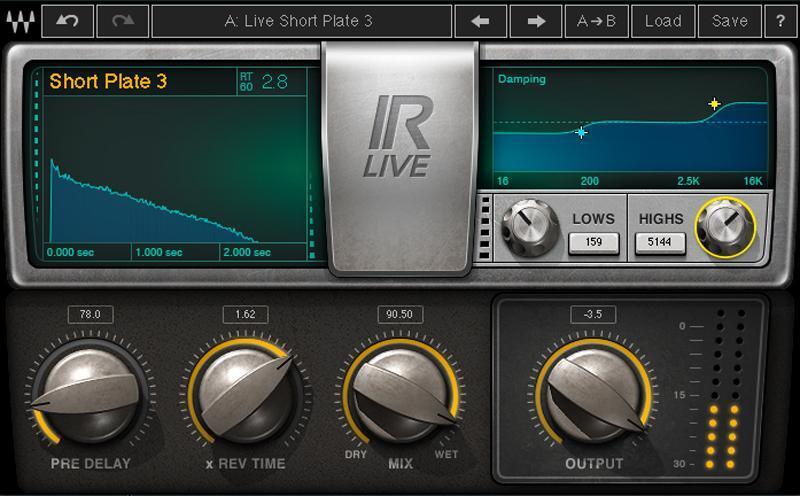Open preset menu 'A: Live Short Plate 3'

point(302,21)
